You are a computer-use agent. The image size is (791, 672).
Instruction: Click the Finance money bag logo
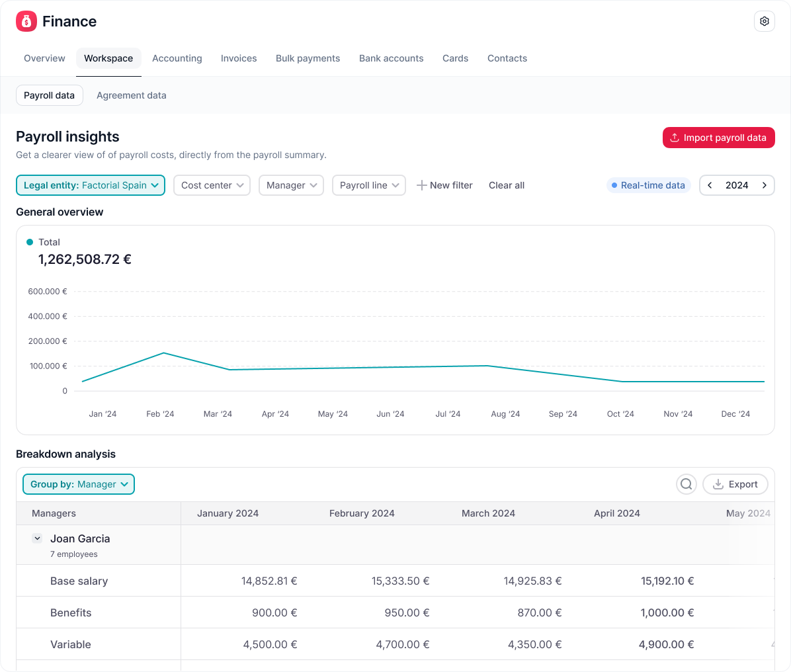26,21
